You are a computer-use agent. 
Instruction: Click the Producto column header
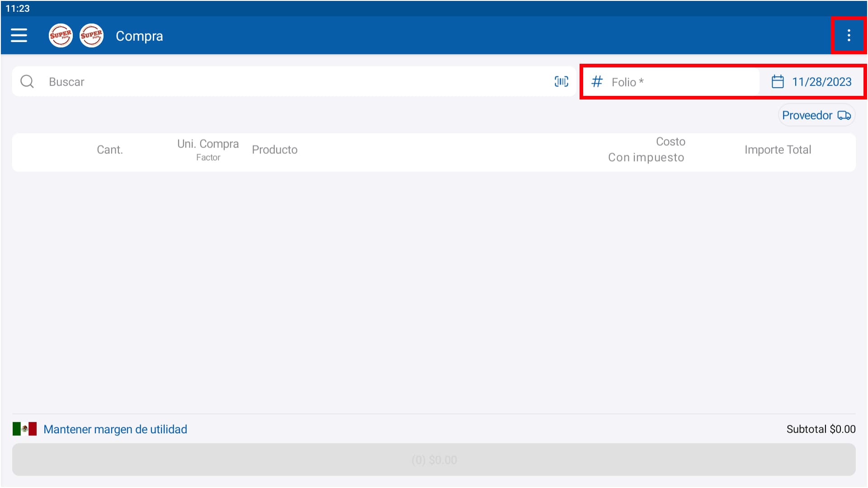(274, 150)
